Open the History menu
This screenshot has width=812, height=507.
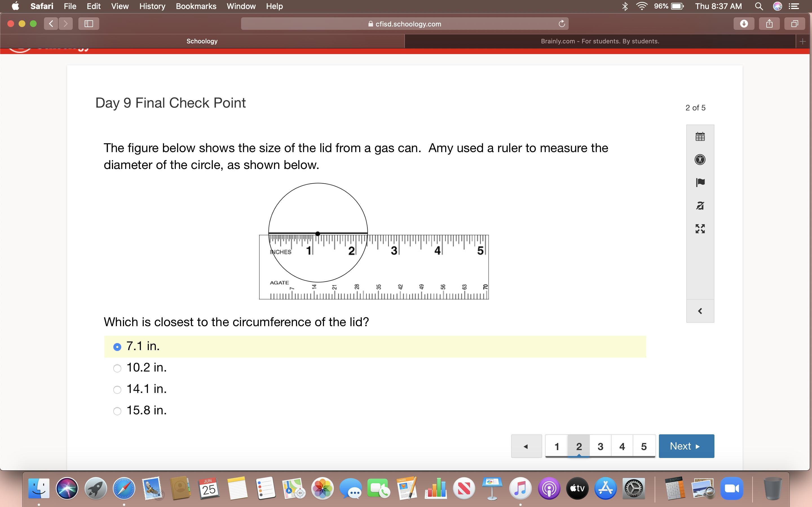[x=152, y=6]
